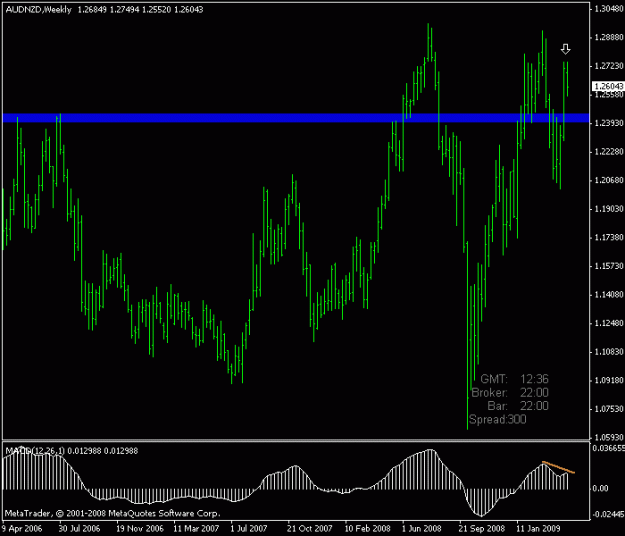The width and height of the screenshot is (625, 536).
Task: Click the Spread:300 readout
Action: tap(498, 420)
